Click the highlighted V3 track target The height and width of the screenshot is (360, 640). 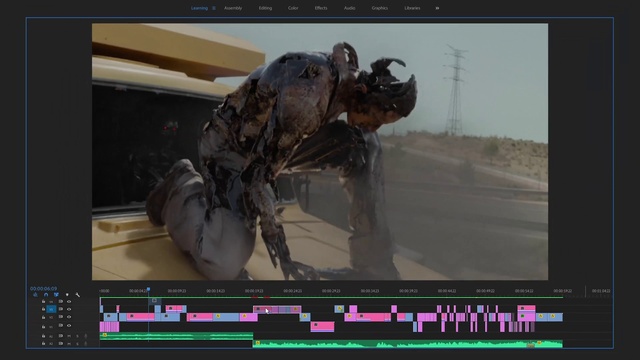(51, 309)
